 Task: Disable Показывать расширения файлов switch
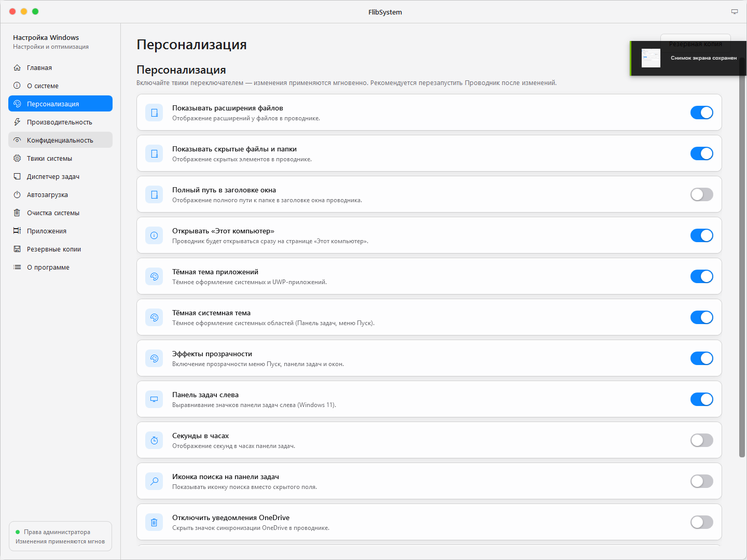click(x=702, y=113)
